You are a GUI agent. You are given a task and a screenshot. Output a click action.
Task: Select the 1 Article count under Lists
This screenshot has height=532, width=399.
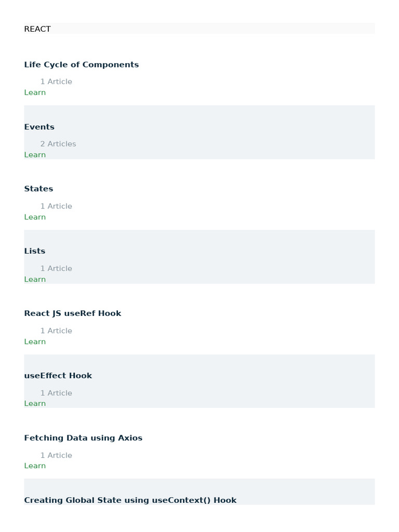pos(56,269)
